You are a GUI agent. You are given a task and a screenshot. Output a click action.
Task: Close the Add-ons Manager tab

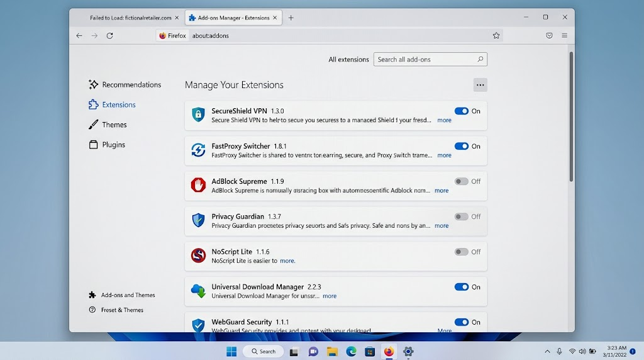click(x=275, y=18)
